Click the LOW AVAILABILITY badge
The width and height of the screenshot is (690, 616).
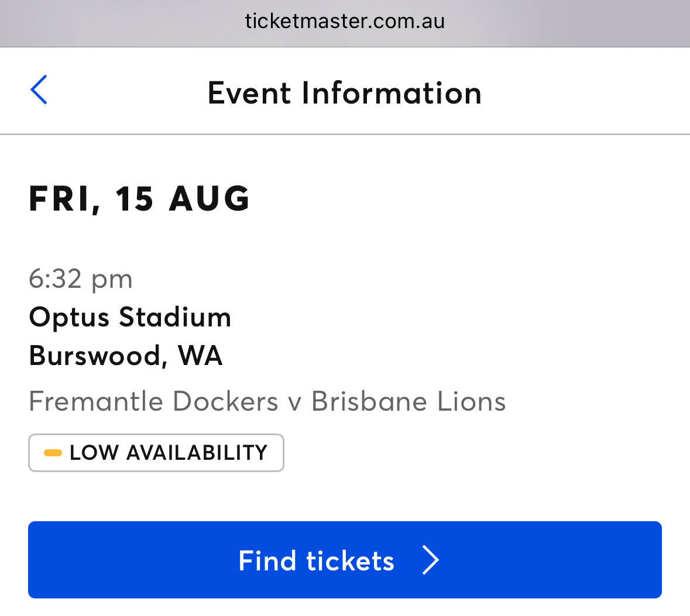(156, 453)
